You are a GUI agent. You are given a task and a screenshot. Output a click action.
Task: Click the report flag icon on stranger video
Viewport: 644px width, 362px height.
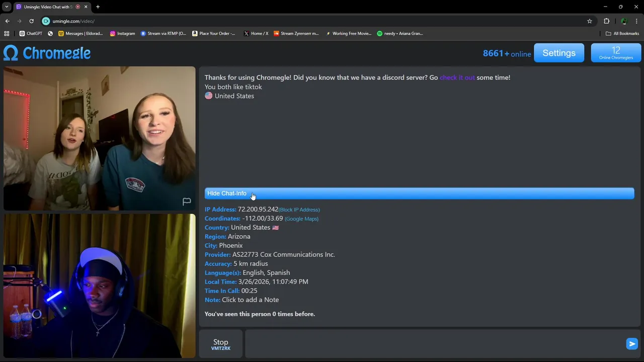(187, 202)
